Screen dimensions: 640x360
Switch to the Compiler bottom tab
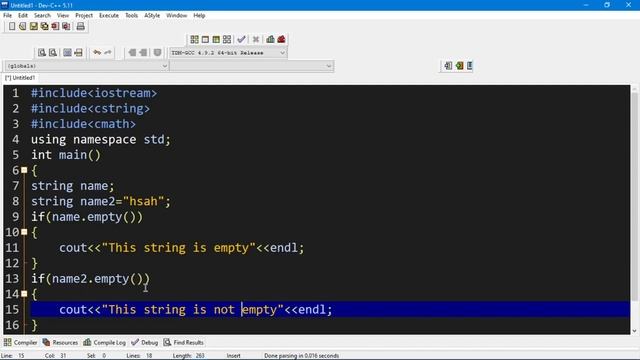tap(20, 342)
